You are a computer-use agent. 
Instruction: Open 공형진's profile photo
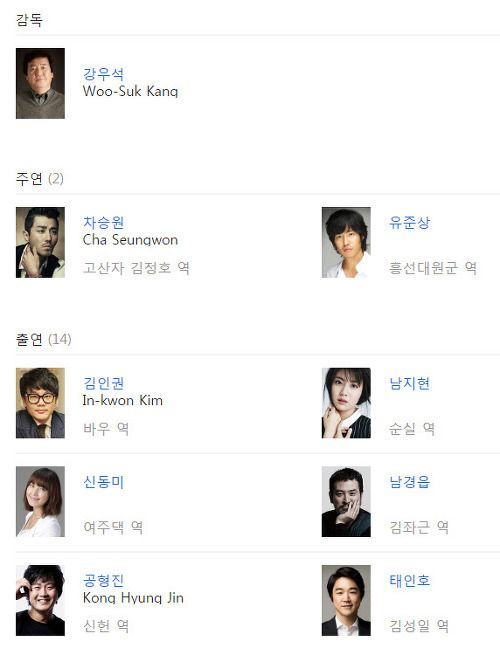(40, 600)
